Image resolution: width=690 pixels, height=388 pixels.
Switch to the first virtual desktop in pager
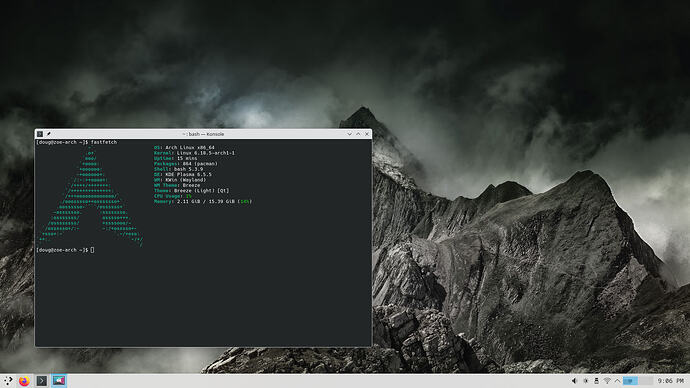pyautogui.click(x=630, y=381)
